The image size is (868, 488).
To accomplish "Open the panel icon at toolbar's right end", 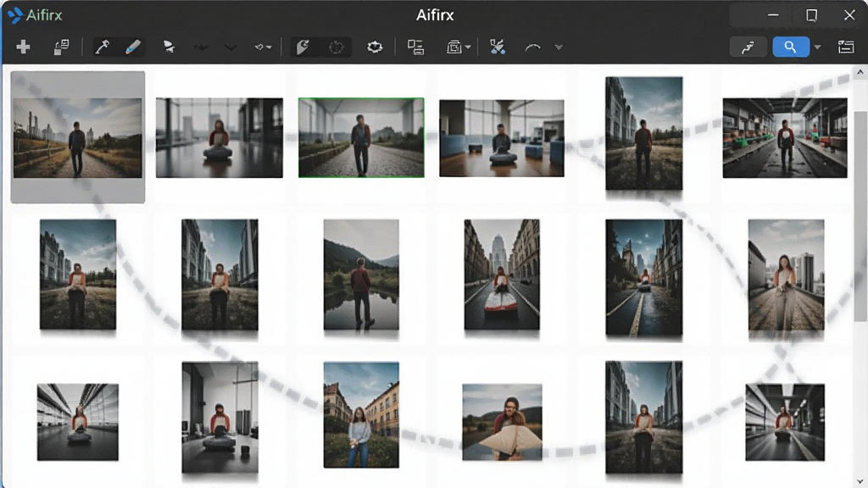I will coord(846,47).
